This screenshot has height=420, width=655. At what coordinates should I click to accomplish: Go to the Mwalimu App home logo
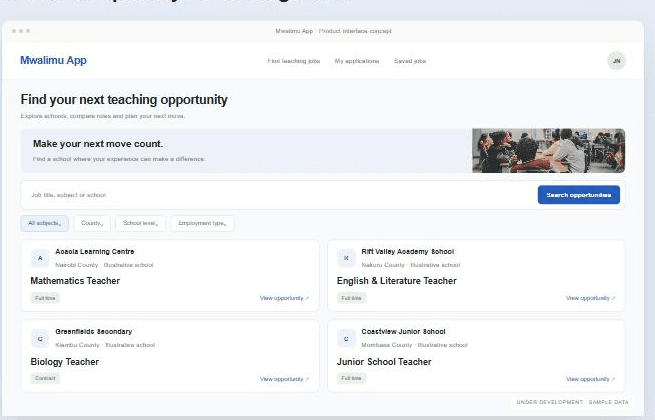53,60
